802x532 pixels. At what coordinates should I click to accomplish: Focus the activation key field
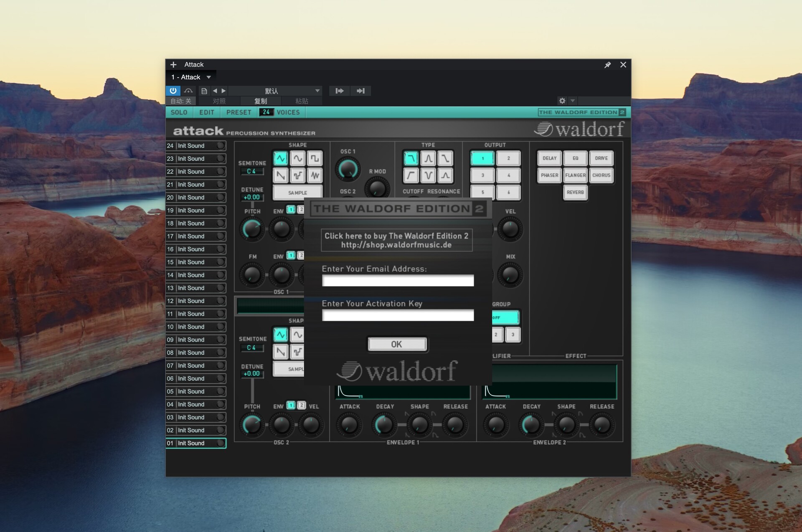[398, 315]
